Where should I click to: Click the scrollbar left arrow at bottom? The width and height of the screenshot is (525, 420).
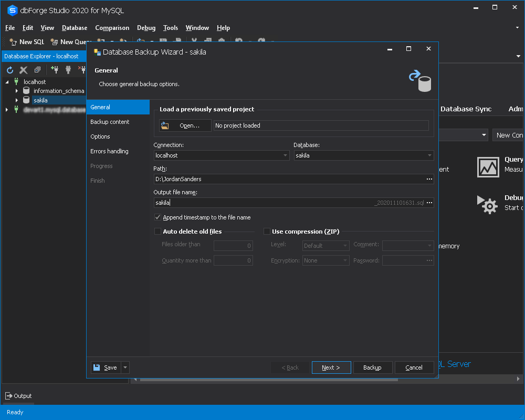[135, 380]
